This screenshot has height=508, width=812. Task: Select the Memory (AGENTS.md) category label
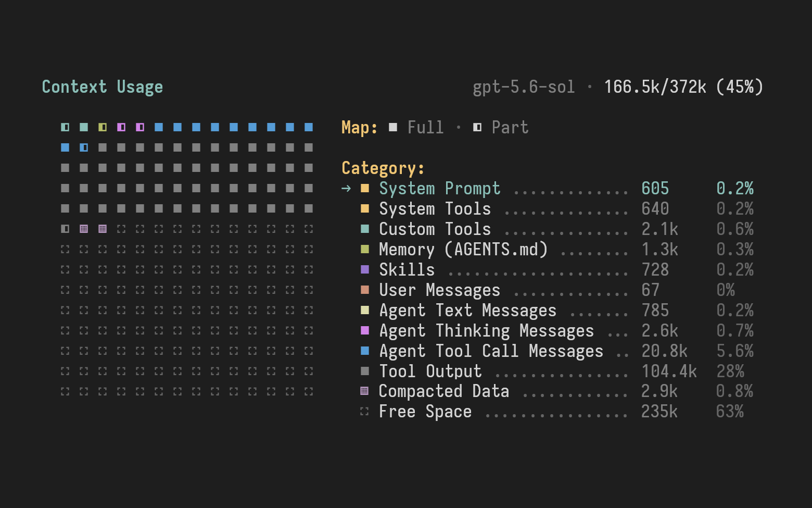coord(463,249)
